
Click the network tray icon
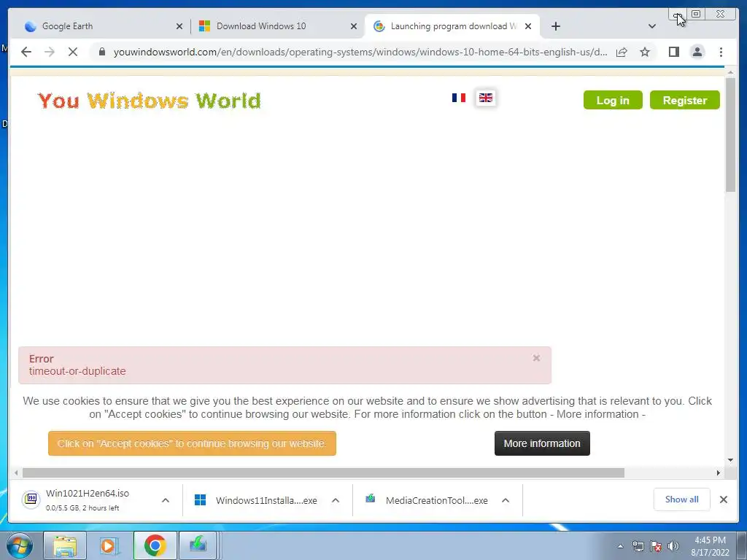click(x=638, y=546)
